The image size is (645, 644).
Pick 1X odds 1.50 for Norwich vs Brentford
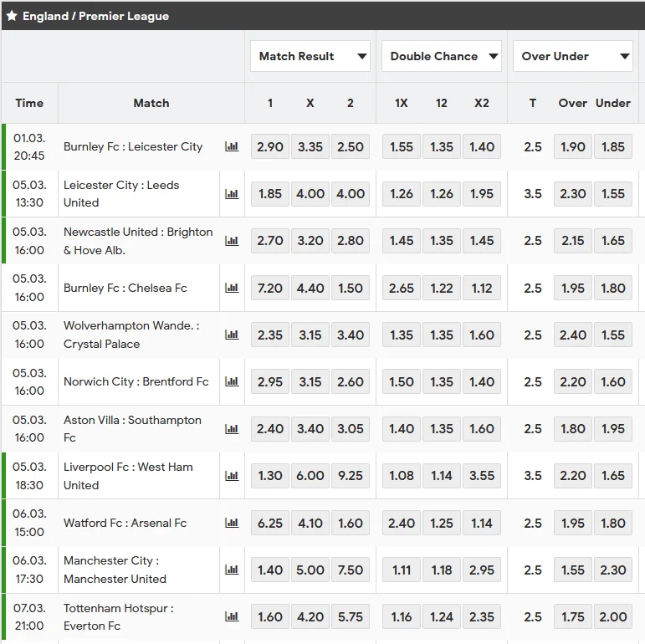(402, 381)
